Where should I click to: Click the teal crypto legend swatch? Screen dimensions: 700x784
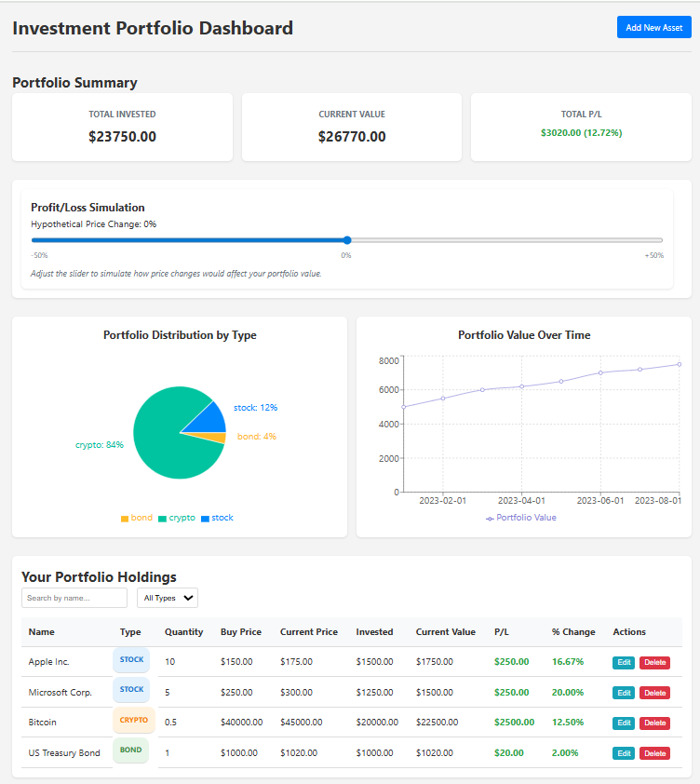click(x=165, y=517)
